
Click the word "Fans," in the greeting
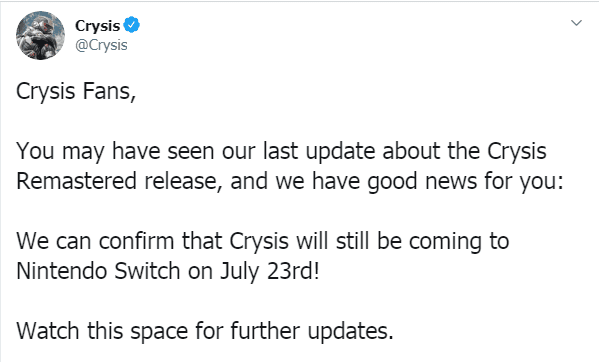(x=109, y=92)
